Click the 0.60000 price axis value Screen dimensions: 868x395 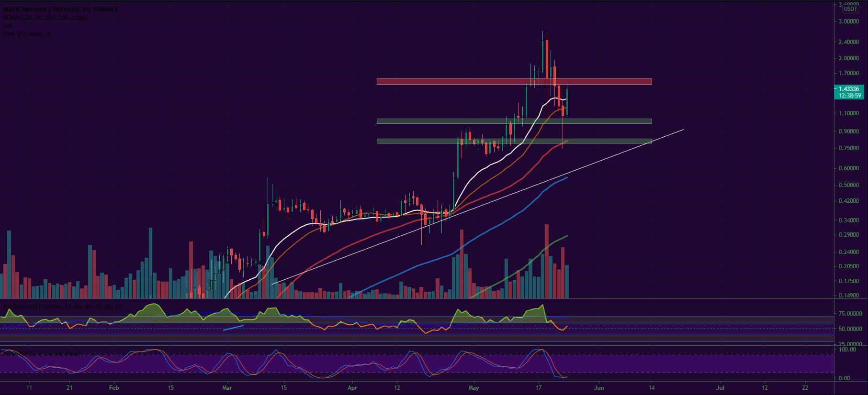848,168
